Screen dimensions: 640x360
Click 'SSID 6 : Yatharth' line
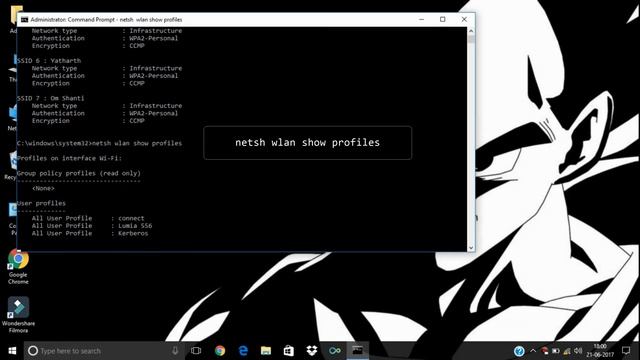tap(49, 60)
